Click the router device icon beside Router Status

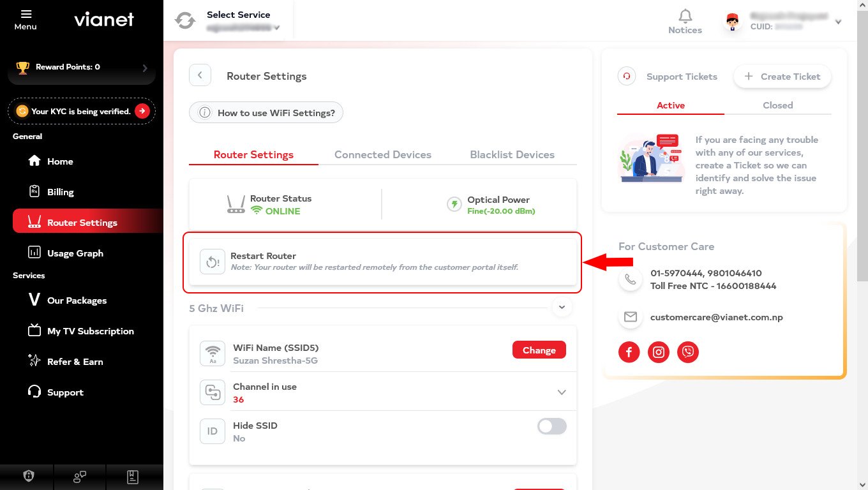click(236, 205)
